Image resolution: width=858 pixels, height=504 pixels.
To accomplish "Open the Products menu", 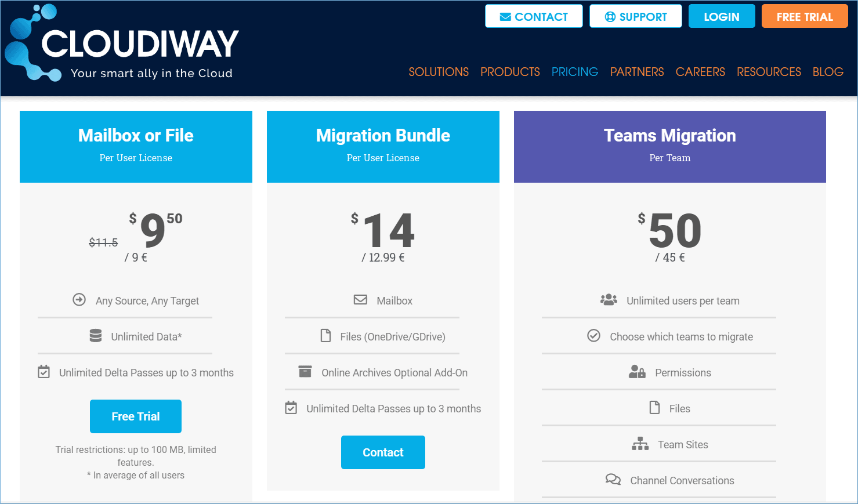I will (510, 72).
